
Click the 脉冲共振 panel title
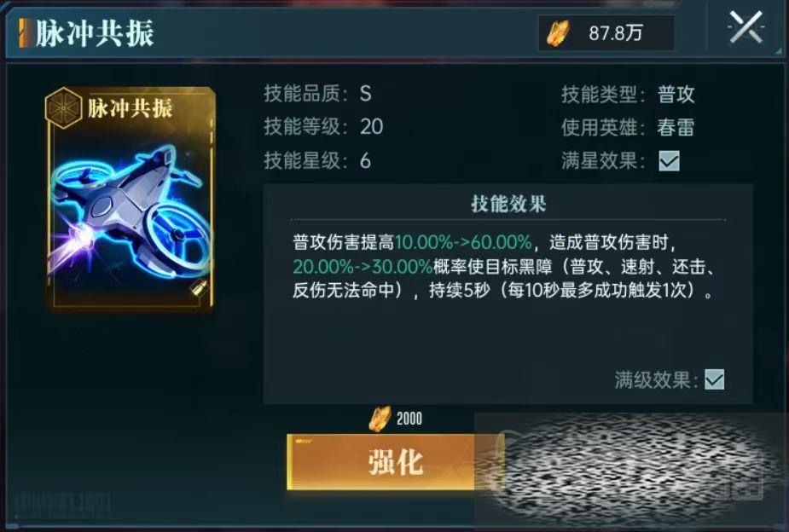click(x=95, y=34)
